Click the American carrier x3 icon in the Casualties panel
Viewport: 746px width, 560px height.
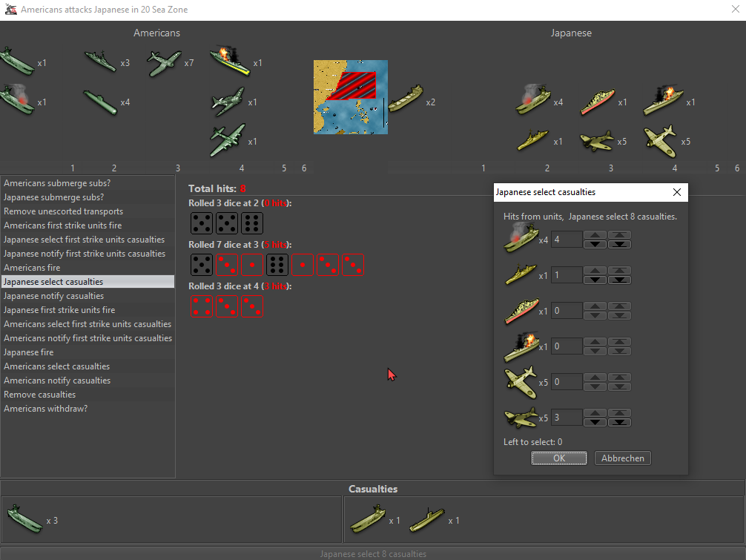25,519
